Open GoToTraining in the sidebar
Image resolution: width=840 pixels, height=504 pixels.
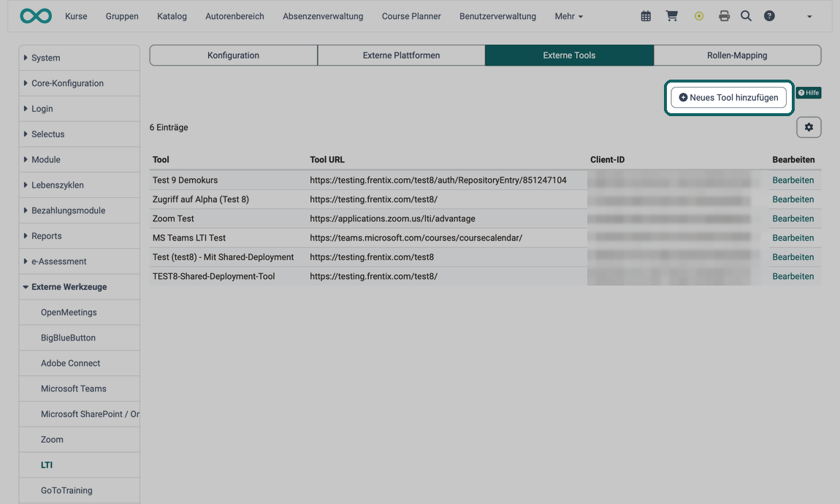click(80, 491)
